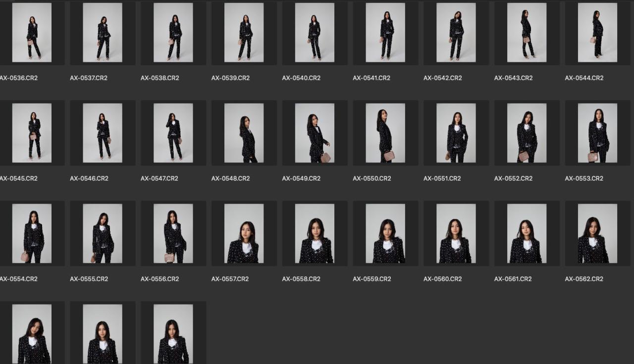
Task: Click the AX-0541.CR2 thumbnail
Action: 385,33
